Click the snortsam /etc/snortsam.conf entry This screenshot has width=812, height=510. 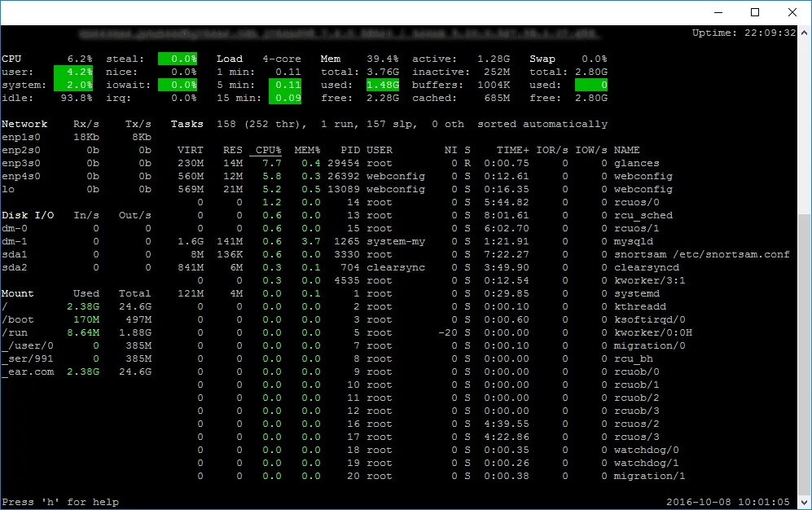click(x=702, y=254)
